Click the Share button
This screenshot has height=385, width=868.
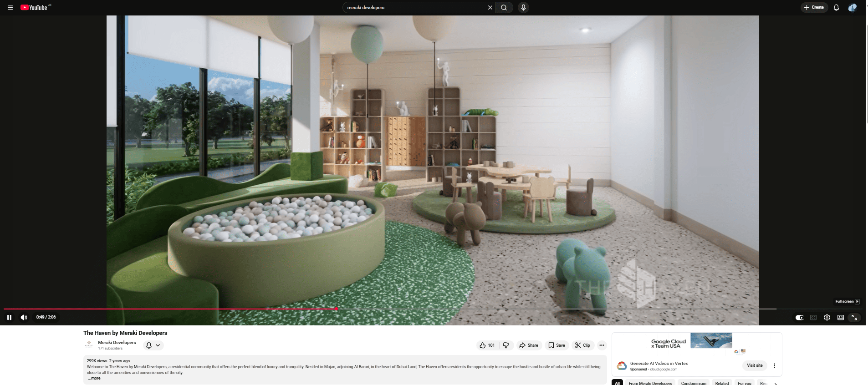[529, 345]
